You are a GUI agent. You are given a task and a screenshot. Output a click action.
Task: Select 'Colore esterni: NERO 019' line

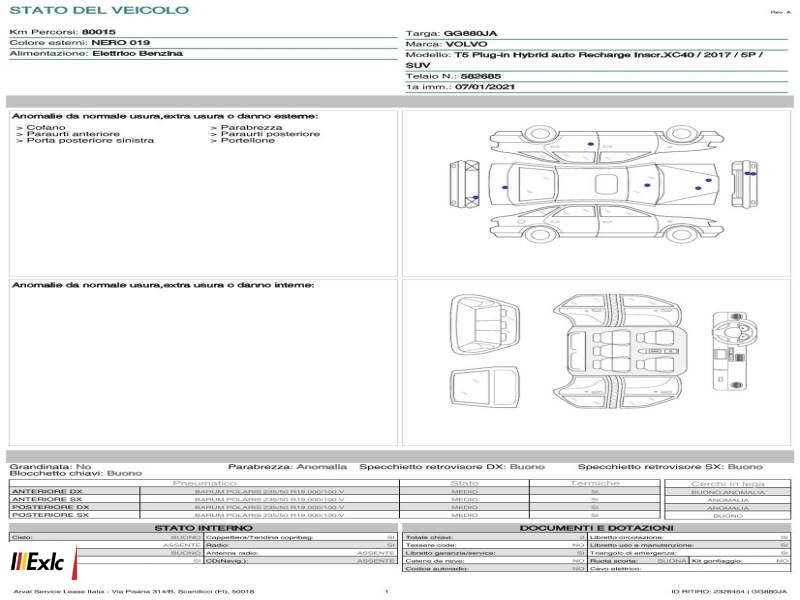coord(80,42)
